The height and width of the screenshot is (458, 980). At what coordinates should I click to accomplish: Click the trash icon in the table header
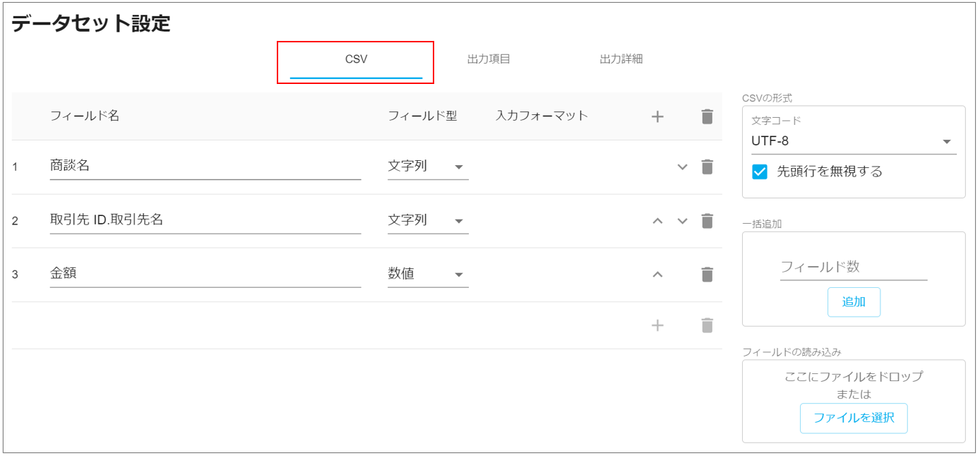point(707,117)
